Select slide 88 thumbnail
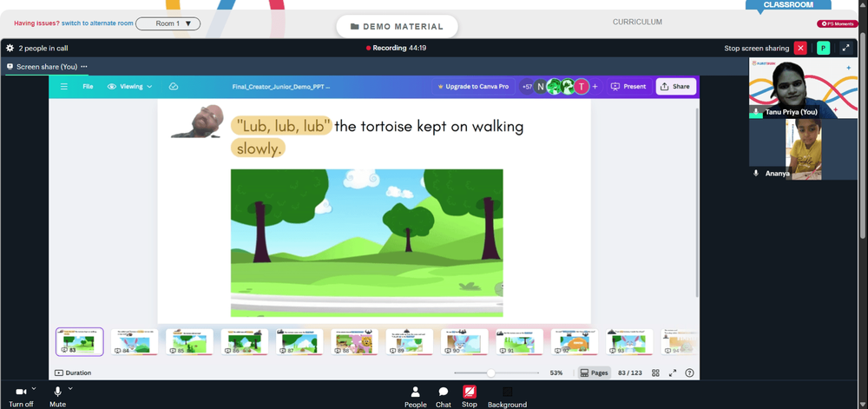This screenshot has width=868, height=409. 354,341
